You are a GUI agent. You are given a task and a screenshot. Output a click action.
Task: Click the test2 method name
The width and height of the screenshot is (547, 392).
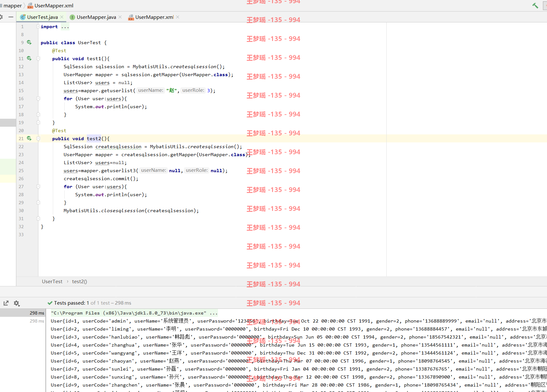tap(94, 139)
